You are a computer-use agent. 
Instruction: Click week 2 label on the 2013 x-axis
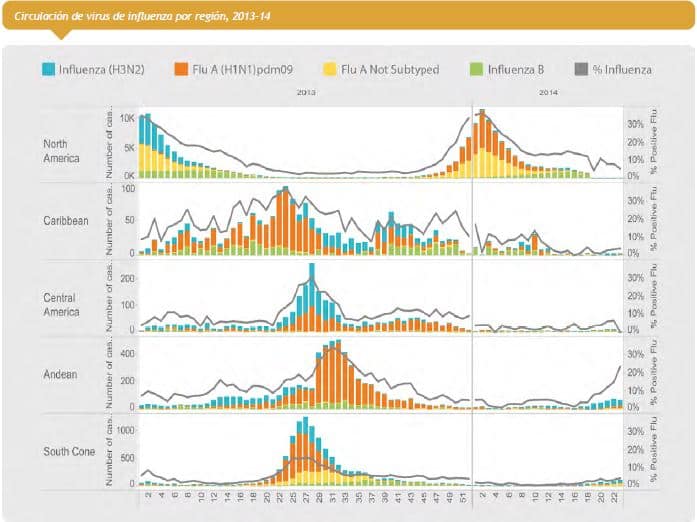point(147,496)
